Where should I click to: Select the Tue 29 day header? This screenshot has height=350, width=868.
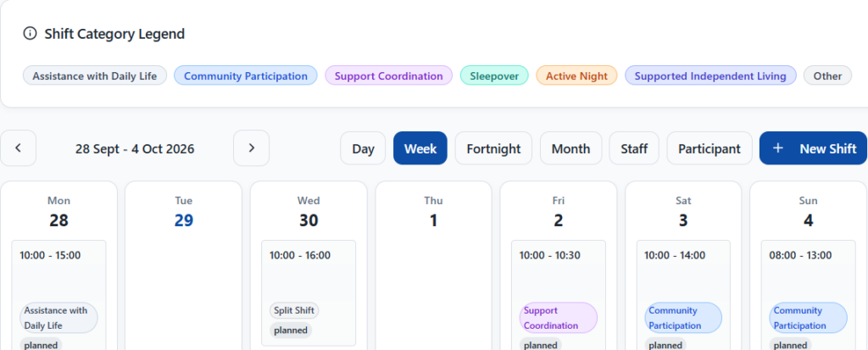184,212
